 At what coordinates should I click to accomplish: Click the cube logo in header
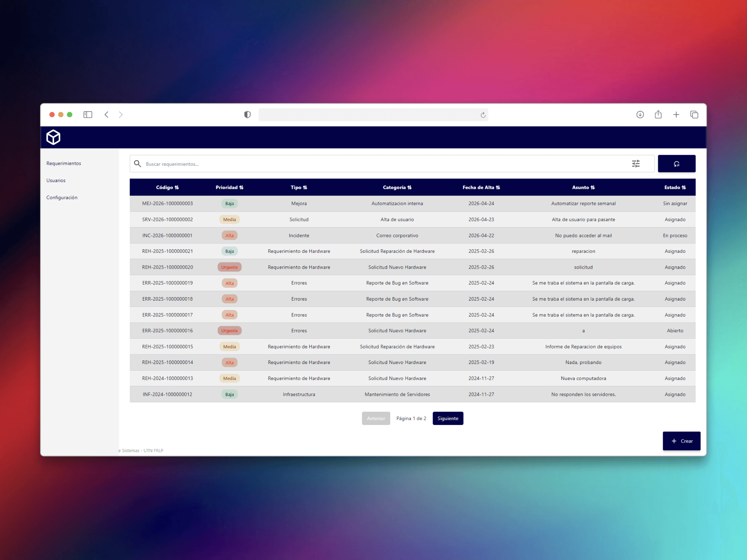click(x=53, y=137)
